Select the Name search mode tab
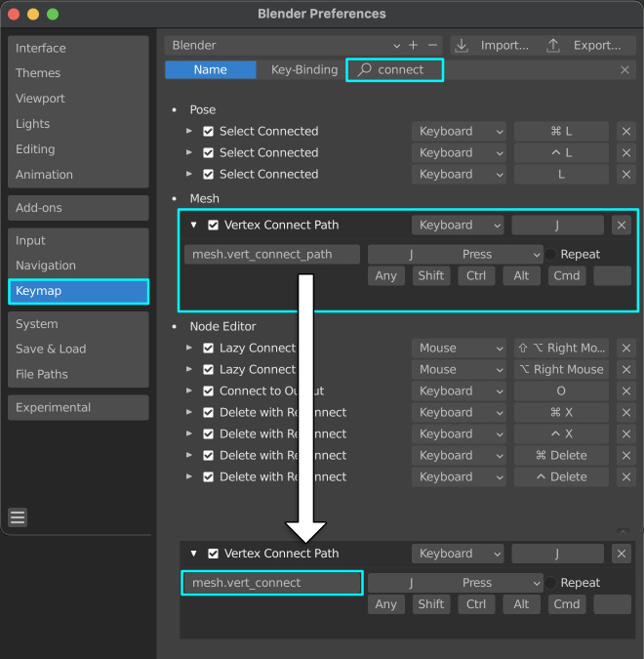644x659 pixels. (211, 69)
